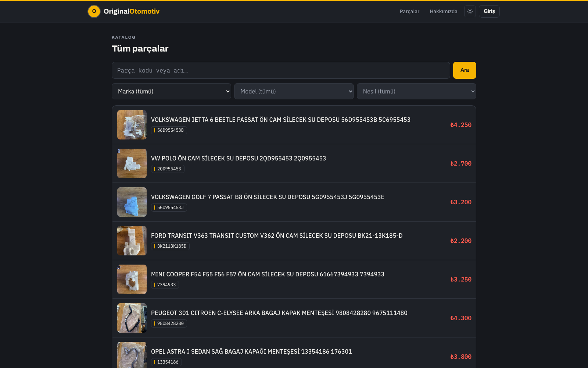Click part code tag 2Q0955453
The height and width of the screenshot is (368, 588).
[x=168, y=169]
